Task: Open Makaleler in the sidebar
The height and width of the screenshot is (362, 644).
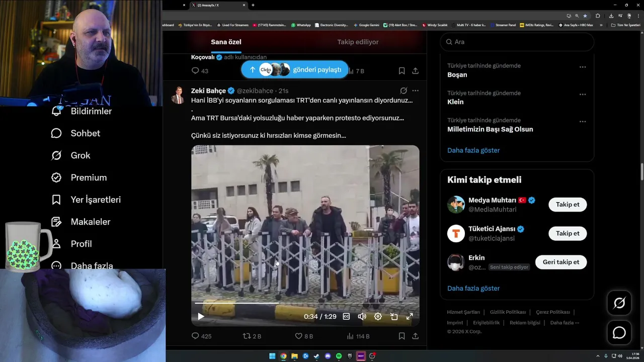Action: 81,222
